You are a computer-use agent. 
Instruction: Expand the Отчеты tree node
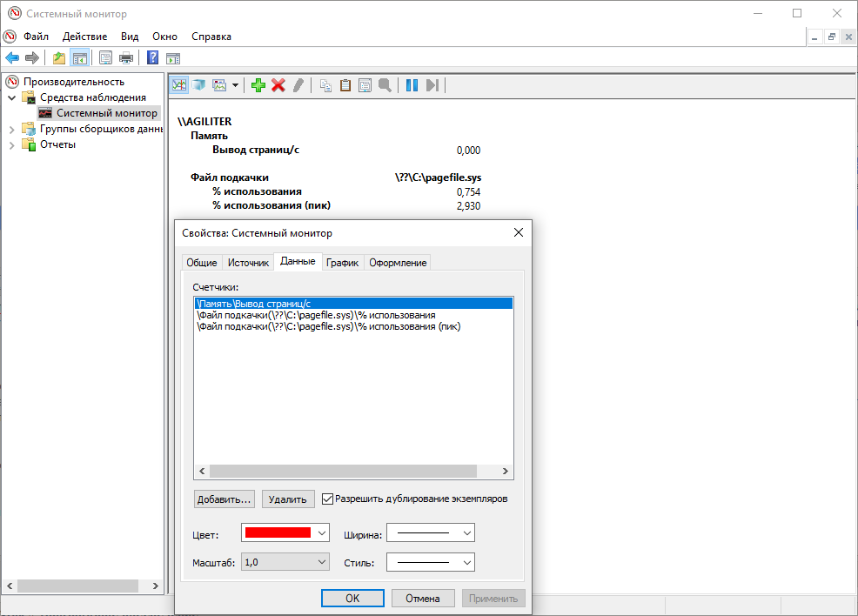[12, 145]
